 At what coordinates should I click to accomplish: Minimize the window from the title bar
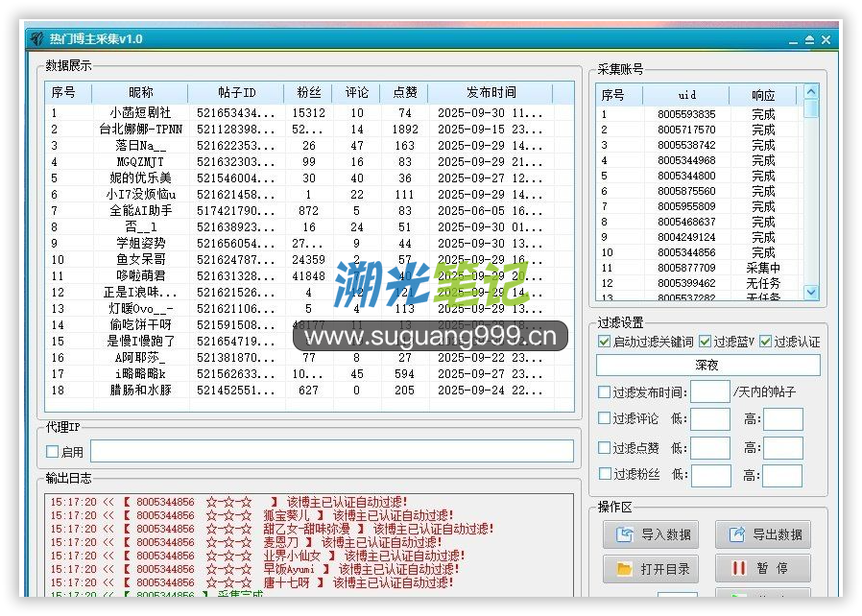(793, 40)
